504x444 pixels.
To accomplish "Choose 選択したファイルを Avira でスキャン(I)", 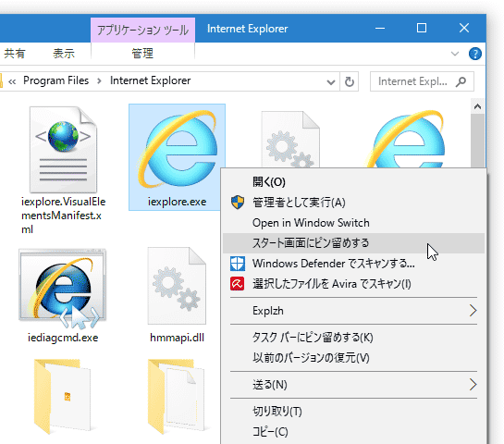I will coord(353,284).
